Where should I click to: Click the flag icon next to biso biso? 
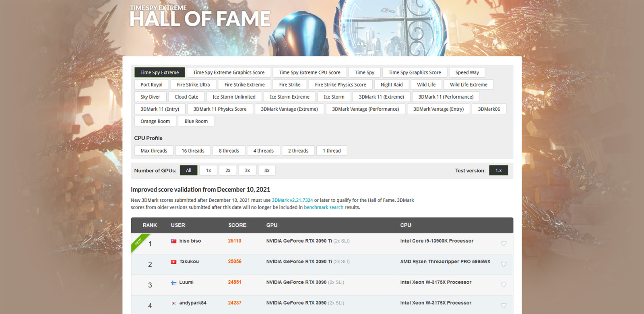173,241
